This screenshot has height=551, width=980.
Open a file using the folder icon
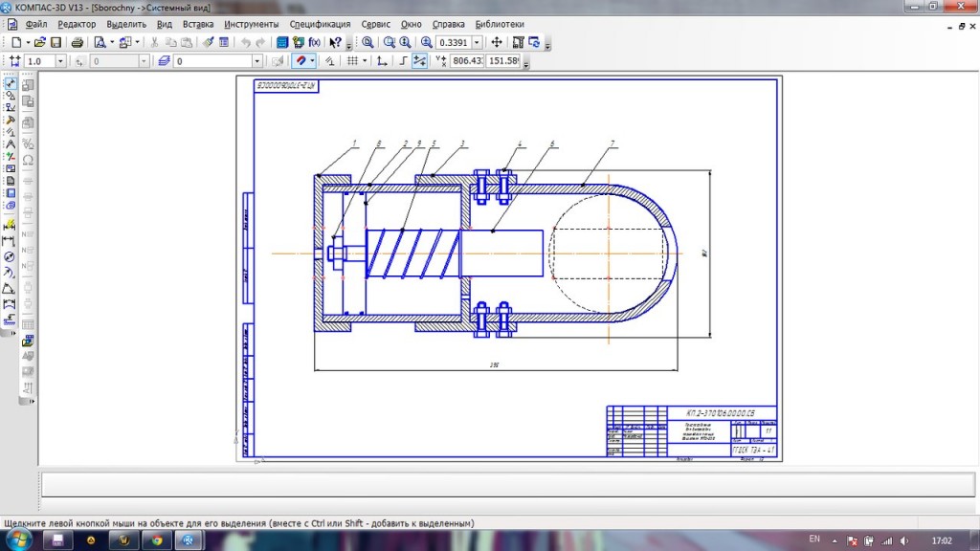(39, 42)
